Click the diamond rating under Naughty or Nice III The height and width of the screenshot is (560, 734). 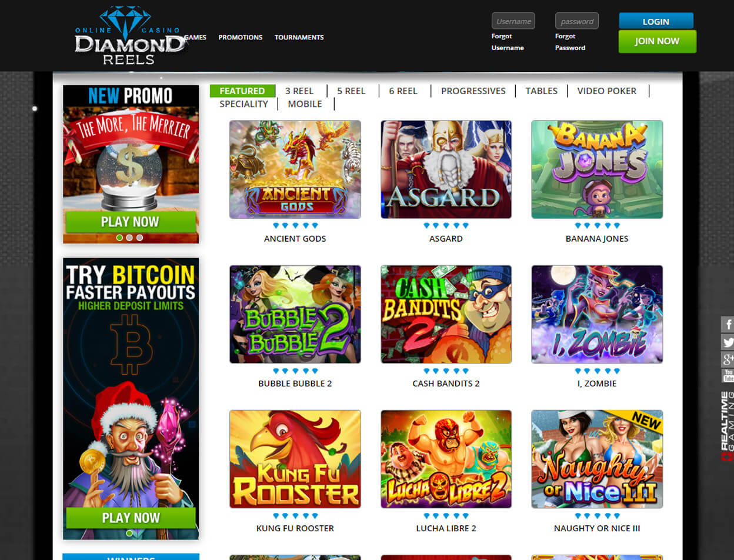pyautogui.click(x=597, y=516)
